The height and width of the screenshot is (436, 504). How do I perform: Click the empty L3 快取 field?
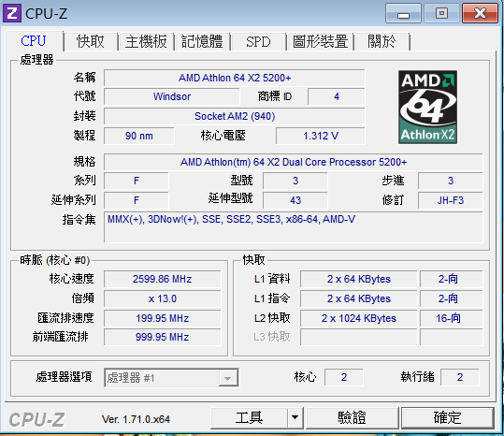[x=359, y=337]
